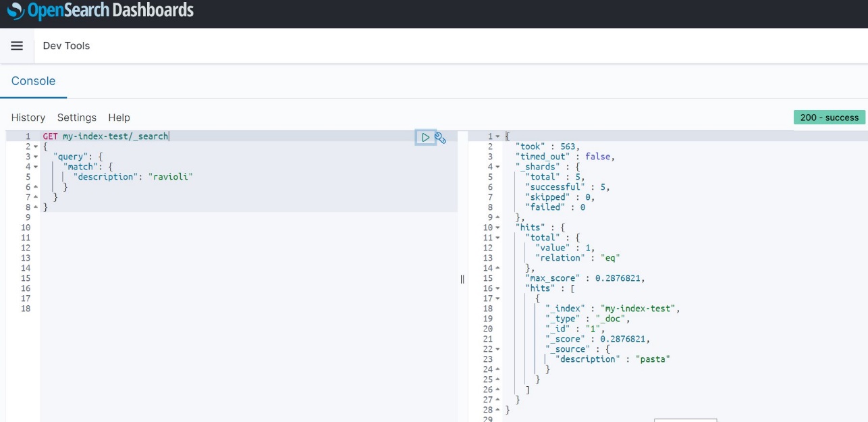This screenshot has width=868, height=422.
Task: Collapse the "query" block in the request editor
Action: coord(36,157)
